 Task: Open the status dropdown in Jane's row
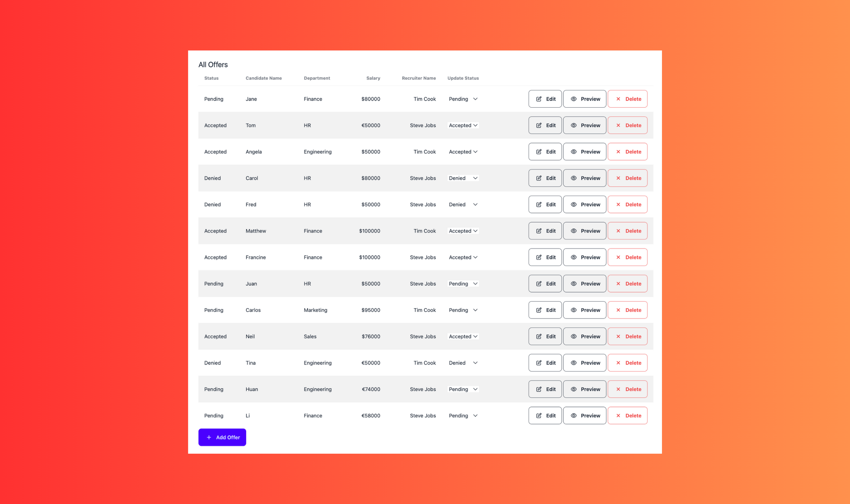[x=463, y=99]
